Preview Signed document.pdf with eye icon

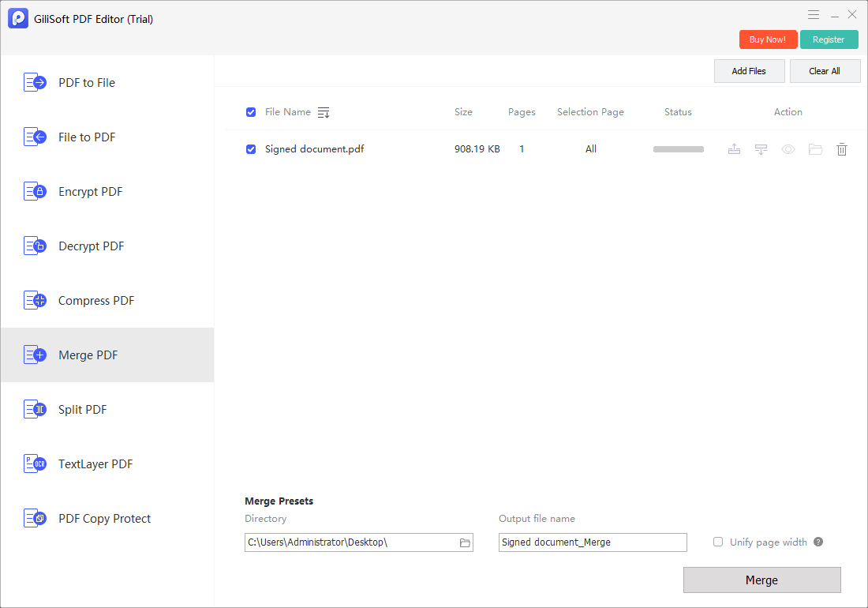[788, 149]
